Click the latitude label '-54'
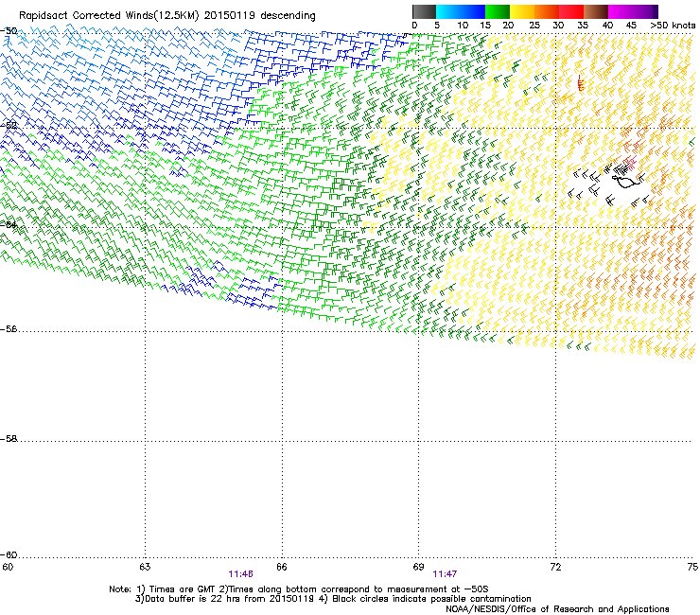Screen dimensions: 700x615 (9, 224)
